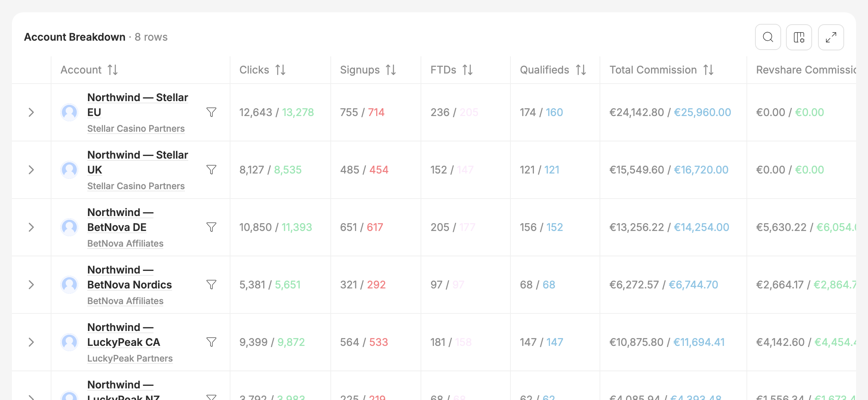Open Northwind — BetNova DE account link

(120, 220)
